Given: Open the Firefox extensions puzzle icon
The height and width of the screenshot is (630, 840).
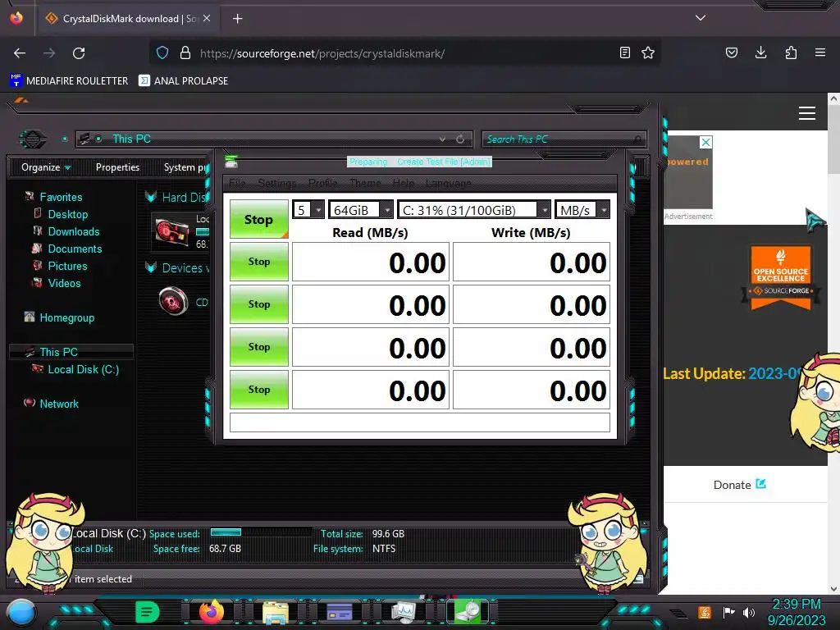Looking at the screenshot, I should 791,53.
